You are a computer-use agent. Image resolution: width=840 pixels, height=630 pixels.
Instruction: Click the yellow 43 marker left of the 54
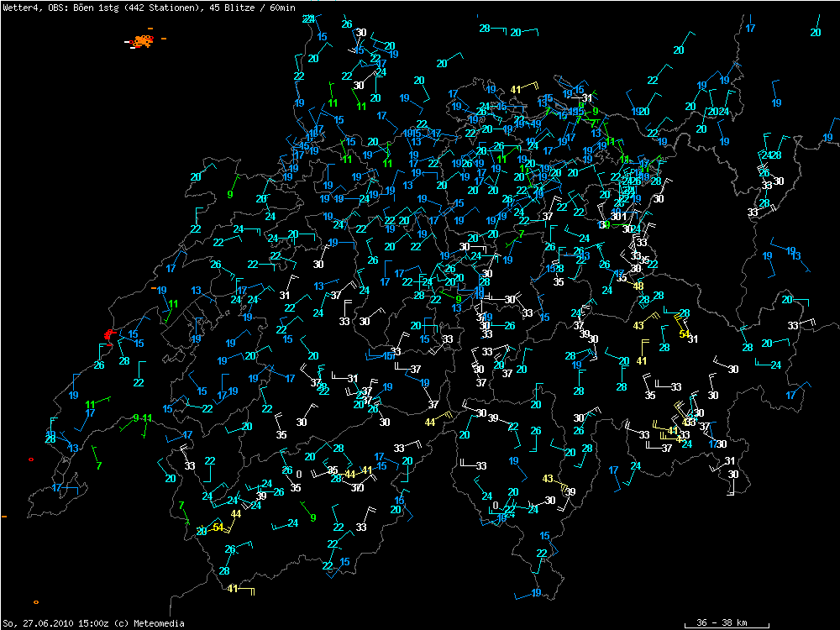coord(638,325)
